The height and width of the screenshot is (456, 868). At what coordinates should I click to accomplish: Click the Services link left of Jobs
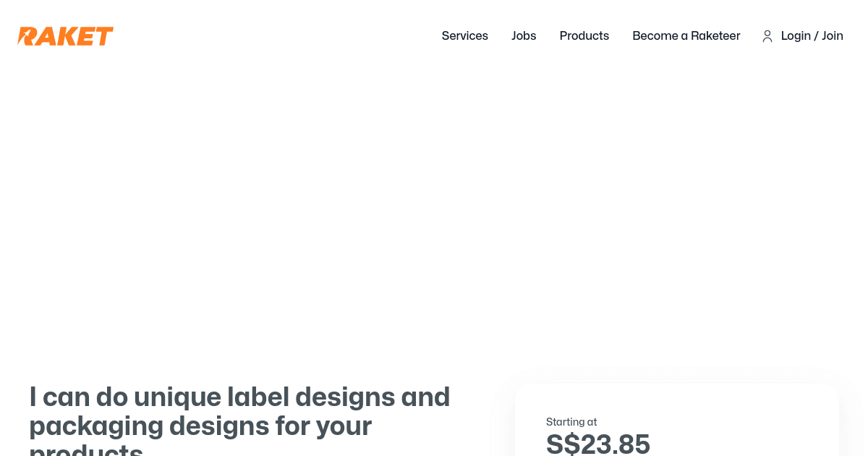click(465, 36)
